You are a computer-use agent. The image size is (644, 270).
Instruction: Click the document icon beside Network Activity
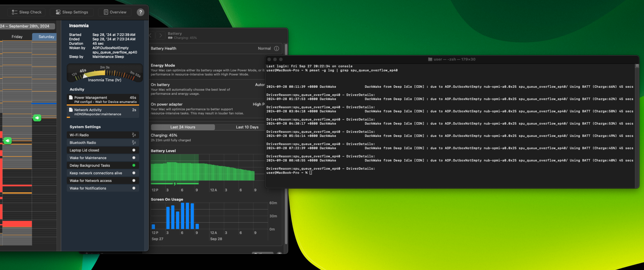click(71, 110)
